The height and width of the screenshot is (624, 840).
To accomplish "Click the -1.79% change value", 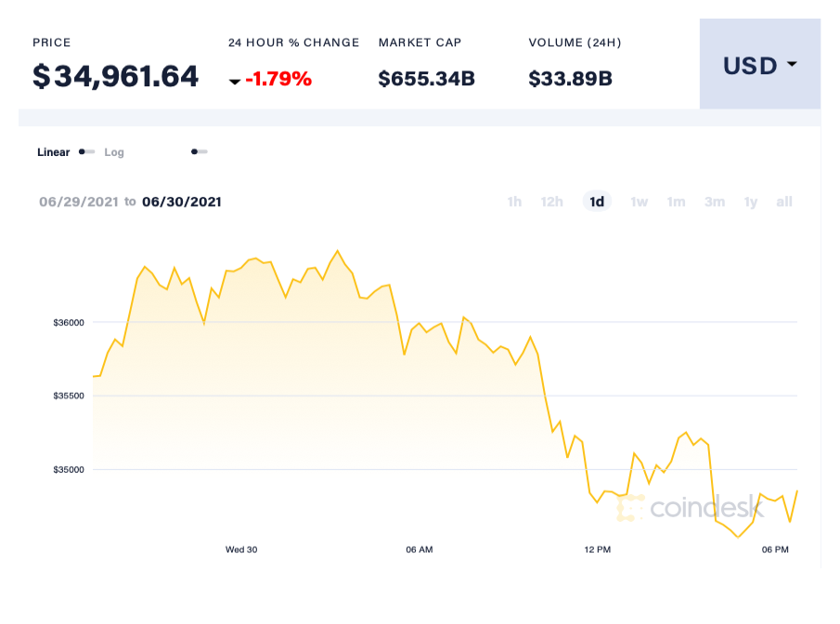I will point(278,79).
